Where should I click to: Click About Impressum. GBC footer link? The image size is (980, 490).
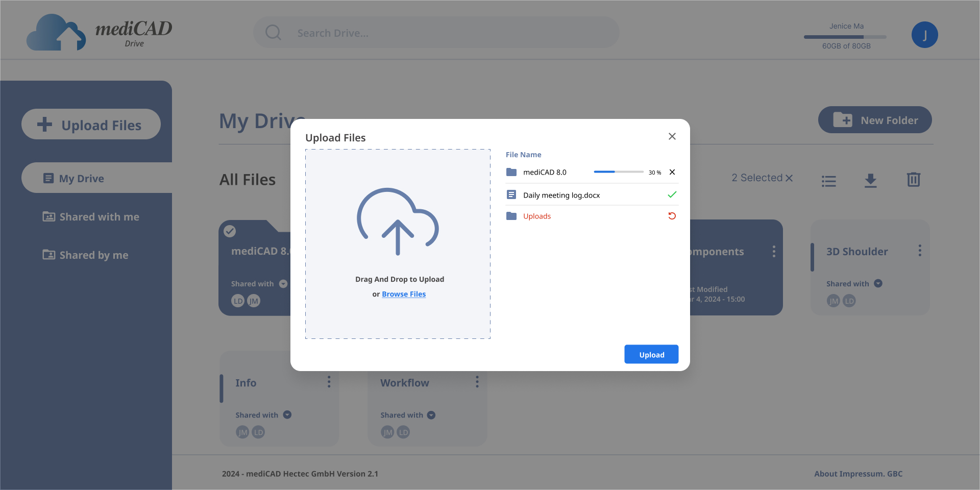[859, 474]
